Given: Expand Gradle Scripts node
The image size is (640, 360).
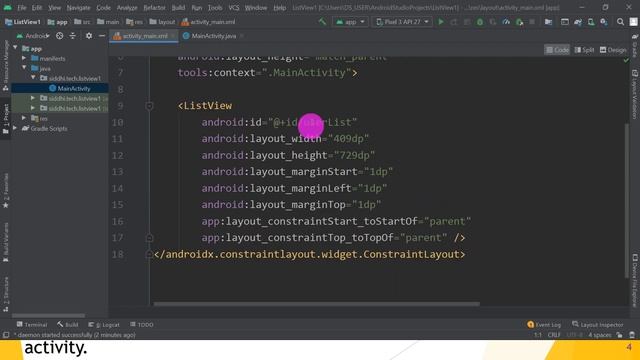Looking at the screenshot, I should point(16,128).
